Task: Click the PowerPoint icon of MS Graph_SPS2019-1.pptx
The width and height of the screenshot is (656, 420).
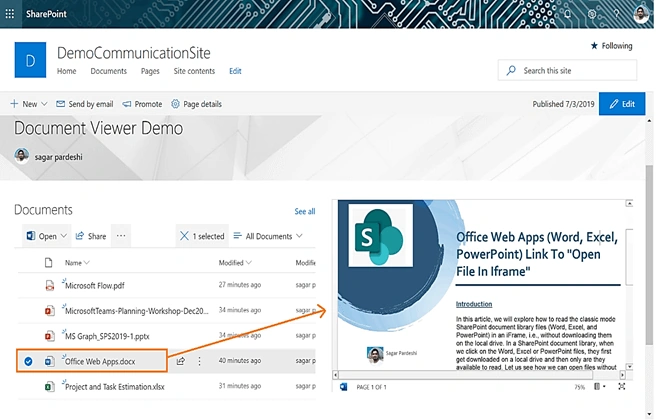Action: tap(49, 336)
